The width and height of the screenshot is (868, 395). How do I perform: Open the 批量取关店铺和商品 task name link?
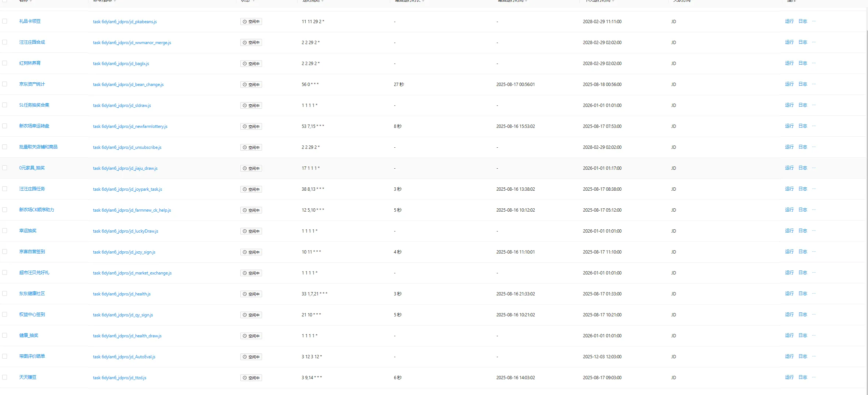coord(38,147)
